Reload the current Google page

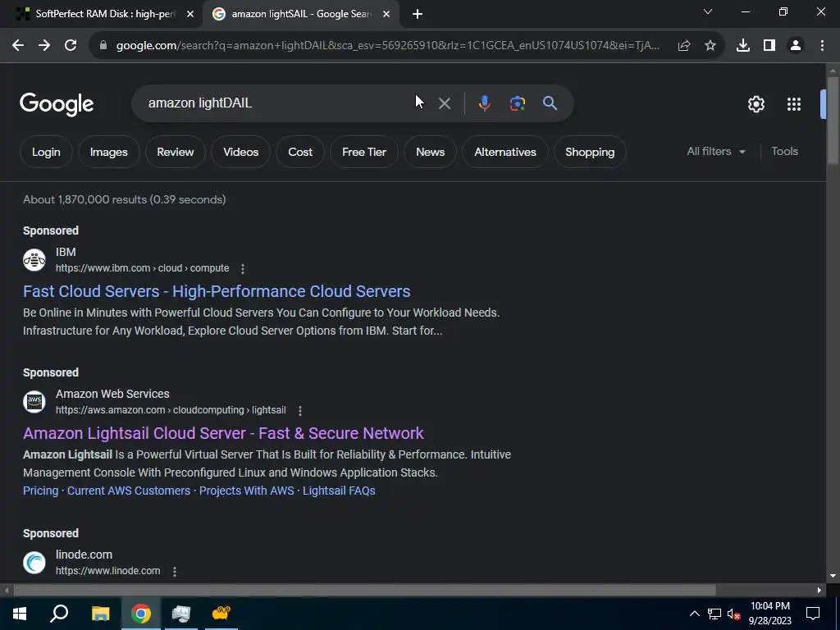tap(71, 46)
